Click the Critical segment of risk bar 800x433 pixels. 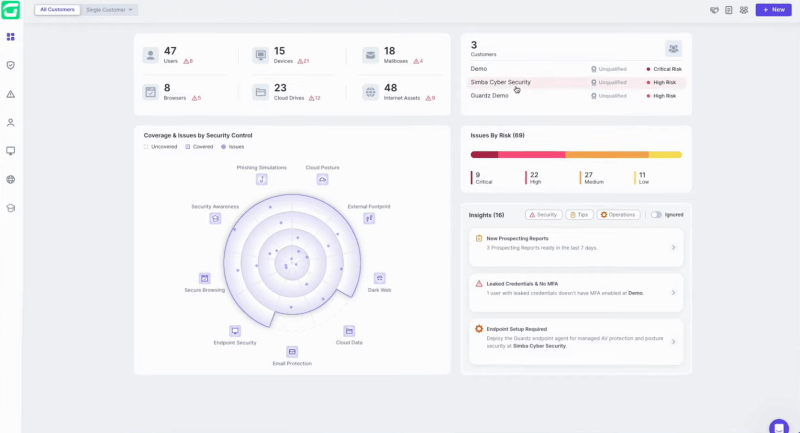click(484, 154)
